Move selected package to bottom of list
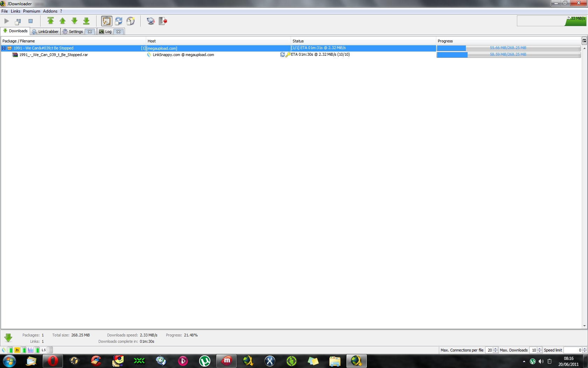Image resolution: width=588 pixels, height=368 pixels. (86, 21)
